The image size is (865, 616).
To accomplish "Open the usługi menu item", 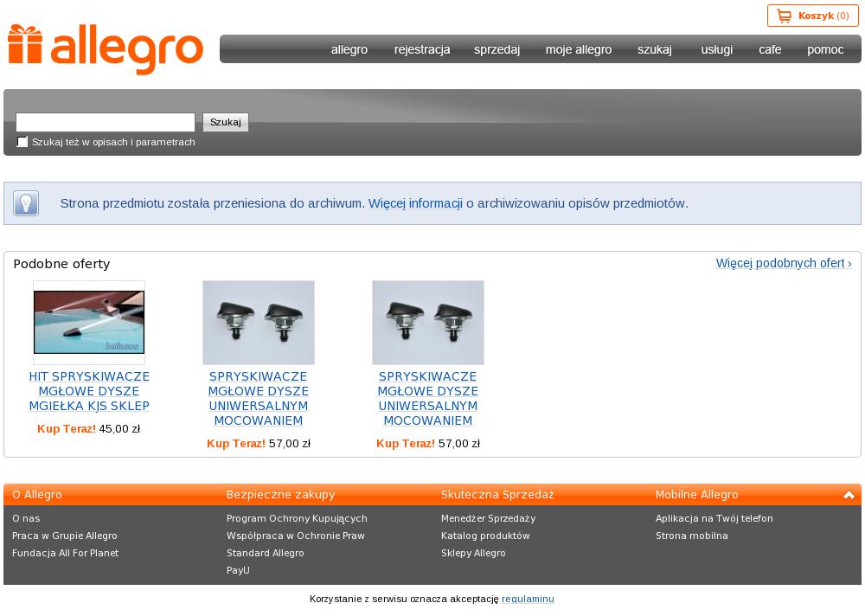I will click(x=717, y=49).
